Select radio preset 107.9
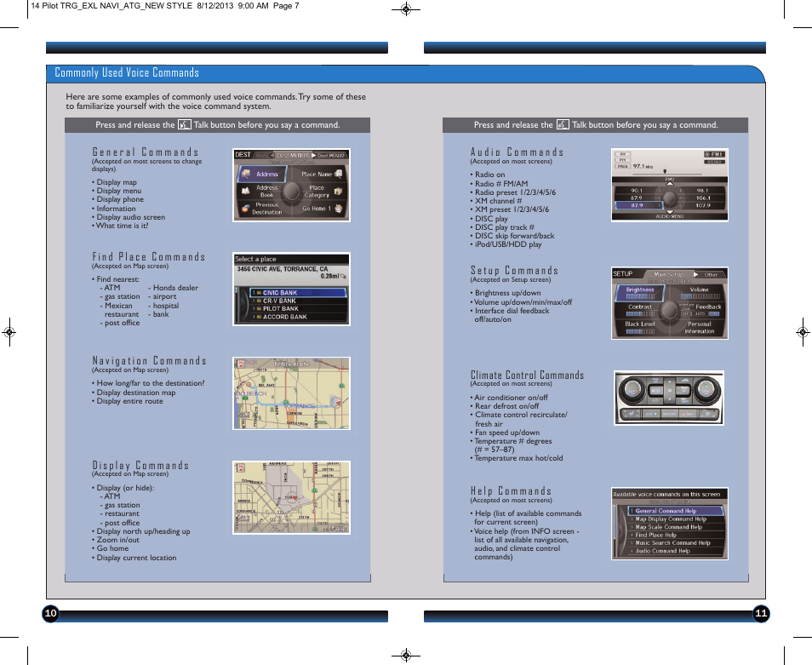 (703, 205)
